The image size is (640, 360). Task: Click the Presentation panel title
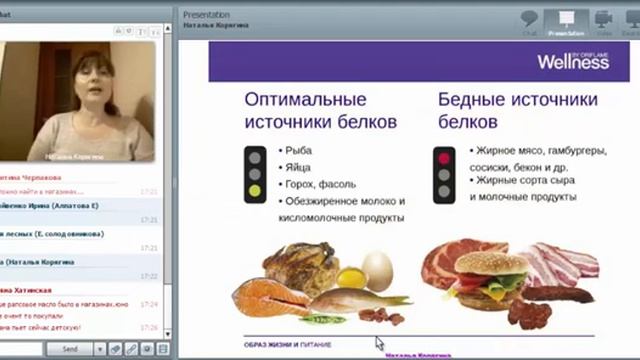[206, 15]
